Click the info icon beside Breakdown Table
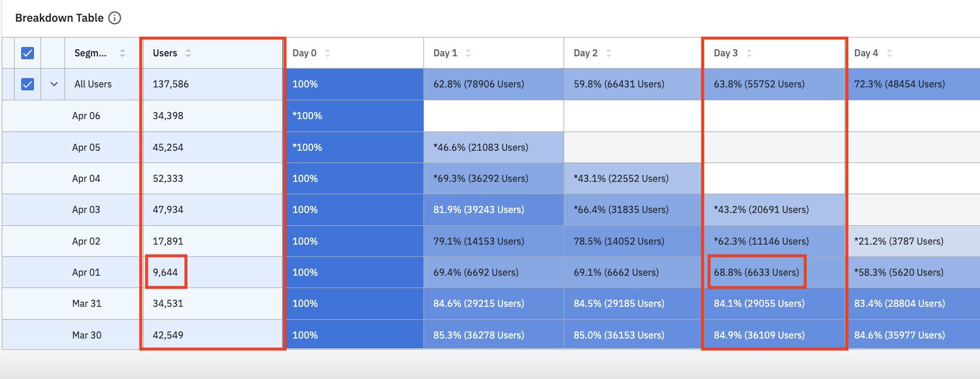980x379 pixels. tap(115, 18)
